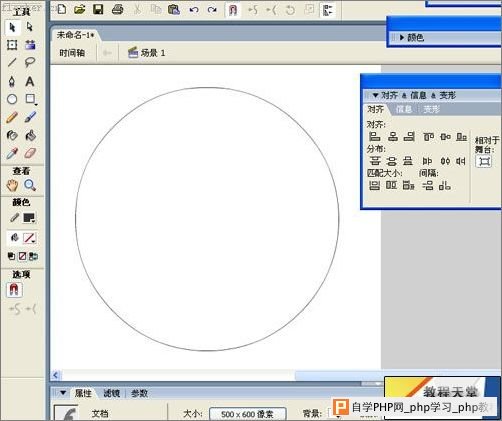This screenshot has width=502, height=421.
Task: Click Align vertical center in 对齐 panel
Action: (445, 136)
